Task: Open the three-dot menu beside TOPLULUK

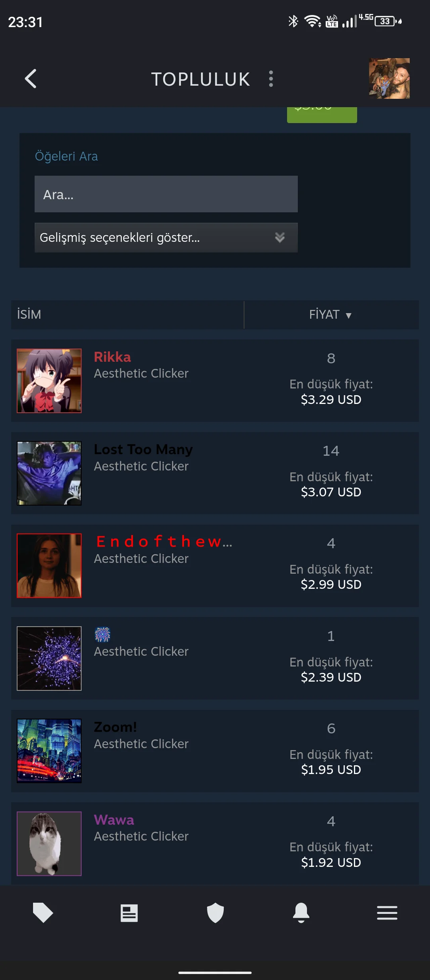Action: coord(271,78)
